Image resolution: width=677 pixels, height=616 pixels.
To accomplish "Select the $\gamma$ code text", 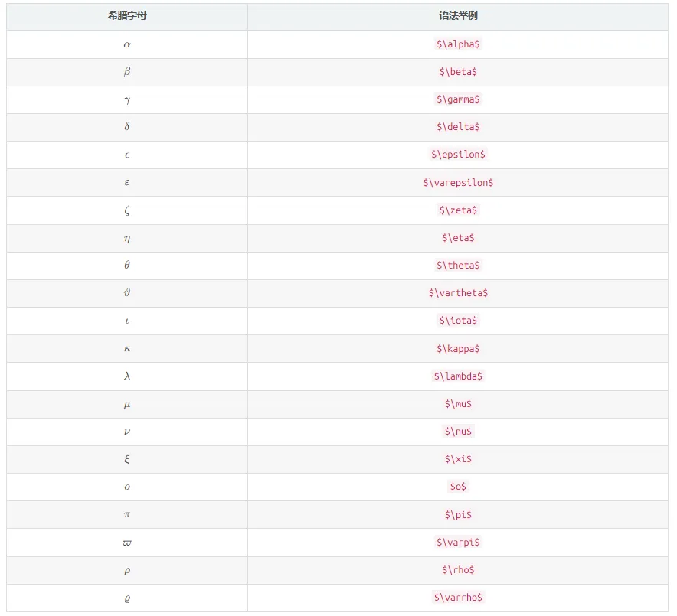I will [x=458, y=99].
